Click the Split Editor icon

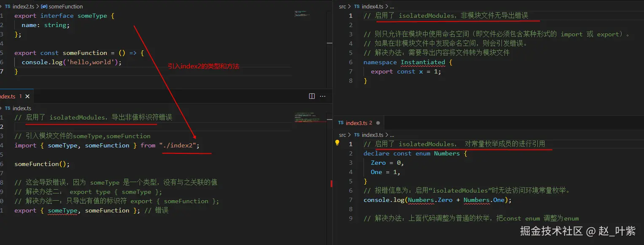point(311,96)
